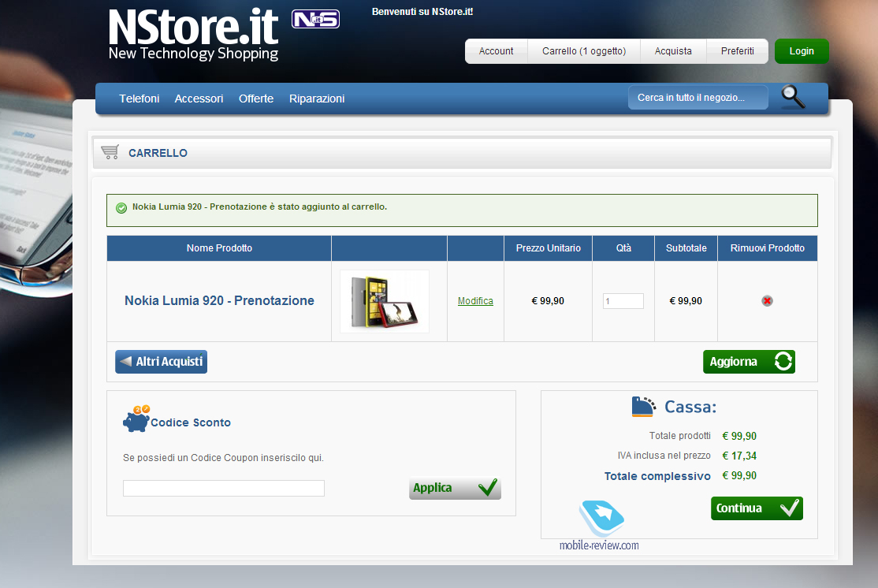Click the NStore.it logo
The height and width of the screenshot is (588, 878).
point(193,34)
